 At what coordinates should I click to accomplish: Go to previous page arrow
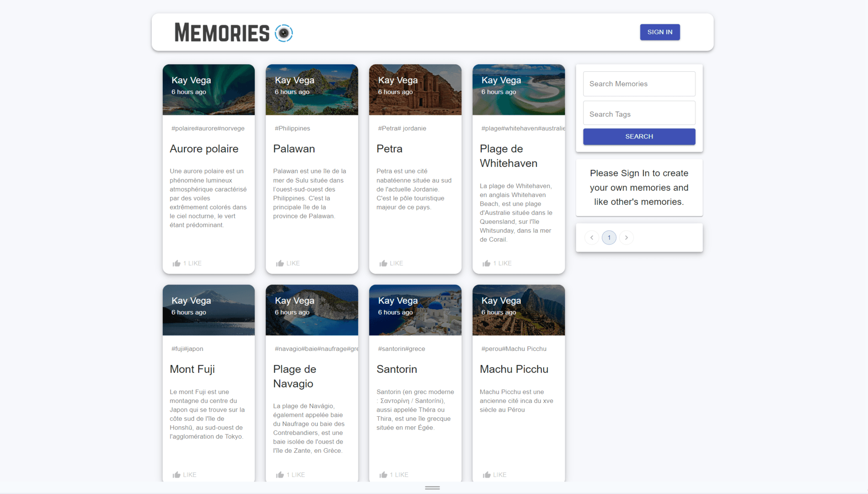[x=592, y=237]
